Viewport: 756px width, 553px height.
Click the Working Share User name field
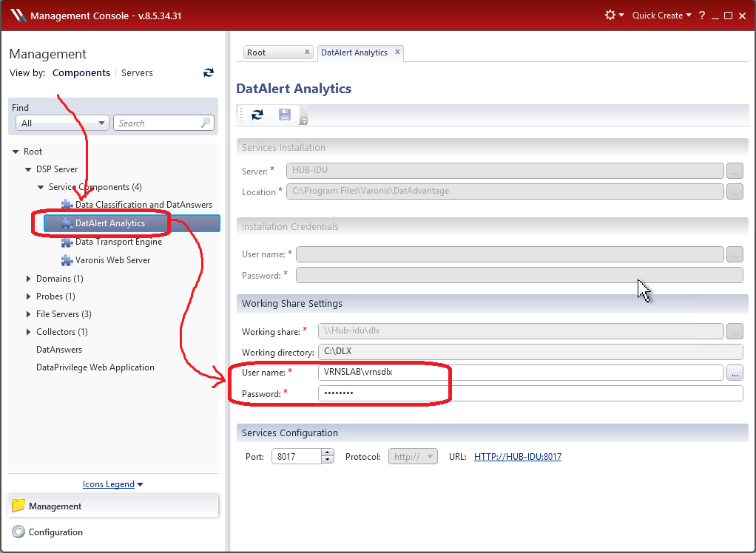pyautogui.click(x=521, y=373)
